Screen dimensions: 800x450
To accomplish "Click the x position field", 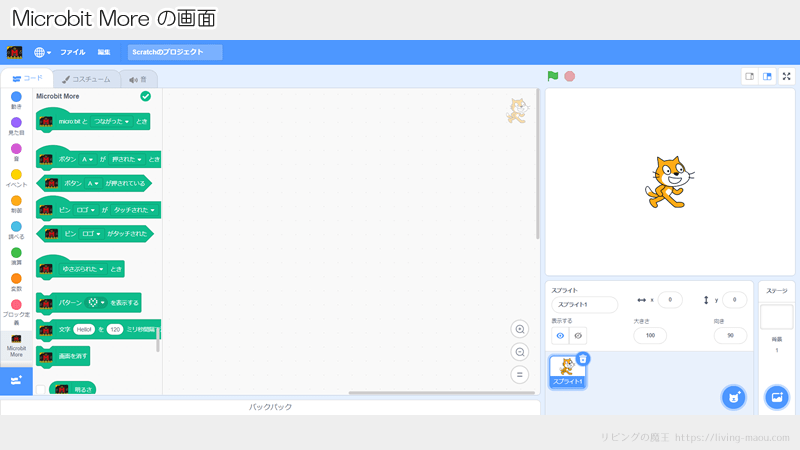I will point(670,300).
